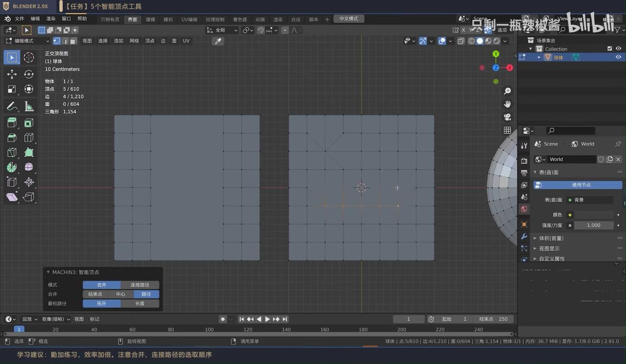Viewport: 626px width, 364px height.
Task: Select the Select Box tool
Action: click(12, 57)
